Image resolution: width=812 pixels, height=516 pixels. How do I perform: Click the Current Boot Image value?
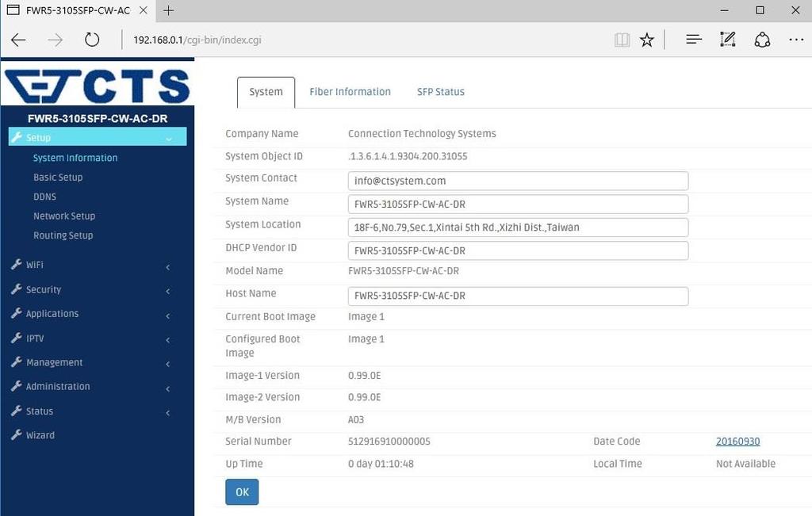click(366, 317)
